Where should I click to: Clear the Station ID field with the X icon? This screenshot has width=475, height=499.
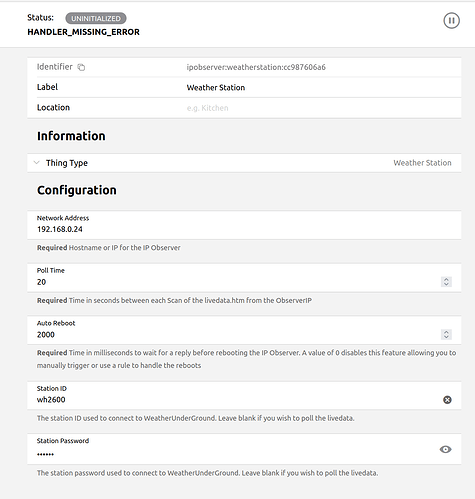[x=447, y=400]
